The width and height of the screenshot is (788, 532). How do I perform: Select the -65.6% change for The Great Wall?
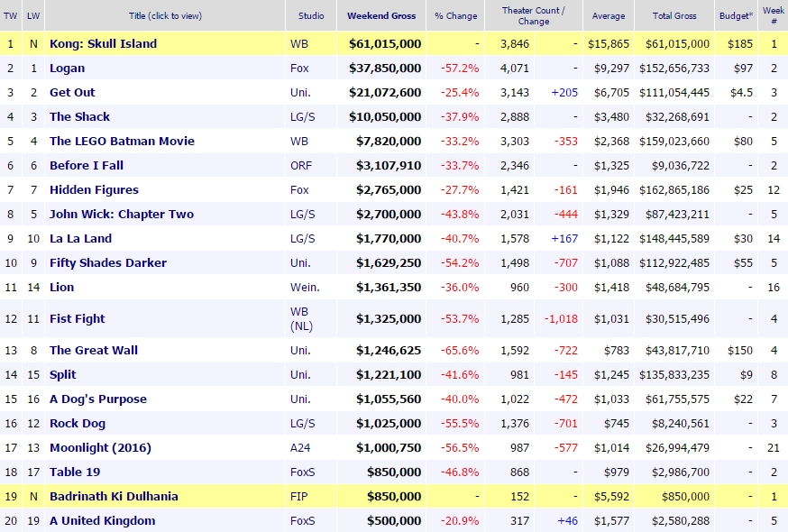pos(460,351)
